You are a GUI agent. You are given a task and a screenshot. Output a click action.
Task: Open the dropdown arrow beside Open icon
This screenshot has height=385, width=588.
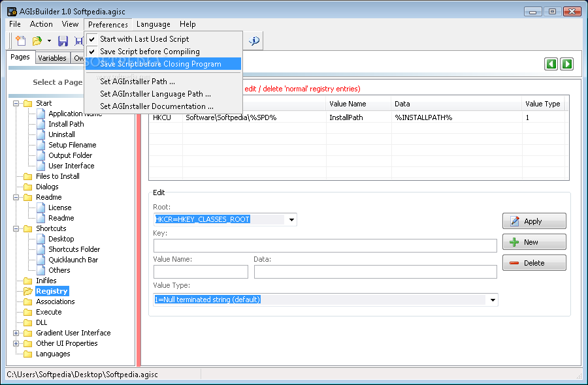pyautogui.click(x=49, y=40)
